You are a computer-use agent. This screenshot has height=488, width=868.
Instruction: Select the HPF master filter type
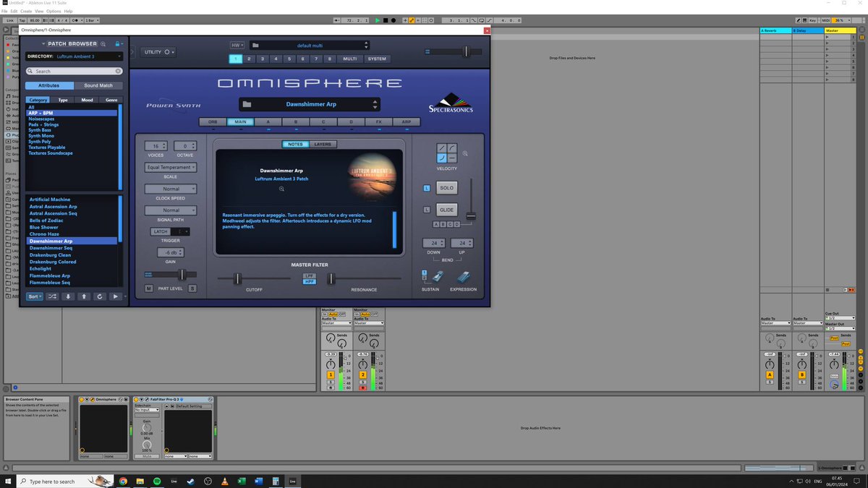coord(310,281)
